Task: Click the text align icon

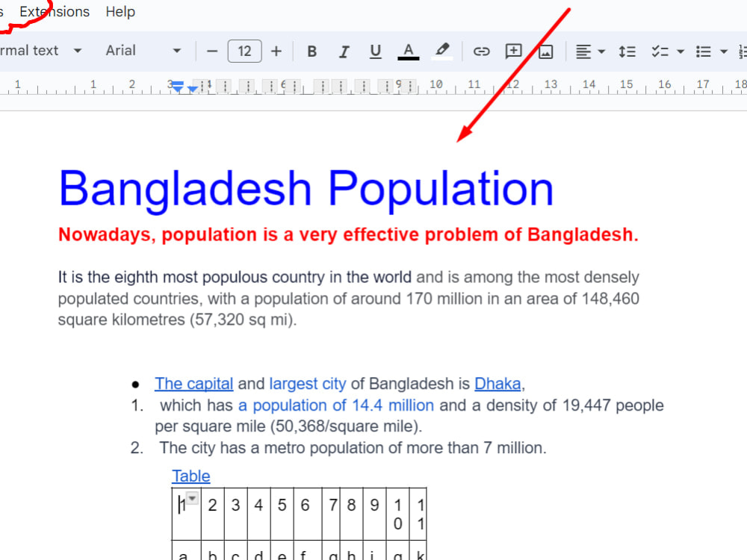Action: (x=583, y=51)
